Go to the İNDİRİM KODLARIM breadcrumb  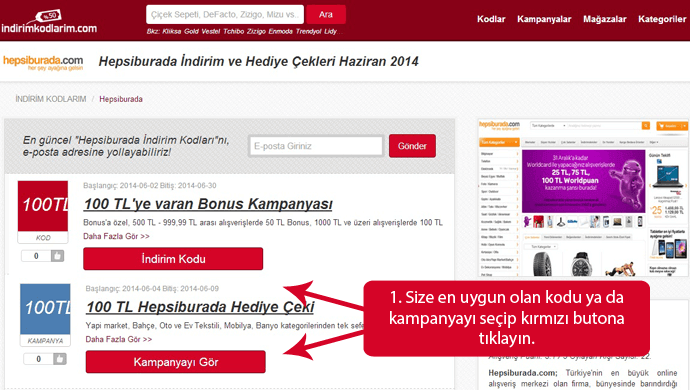pyautogui.click(x=51, y=99)
